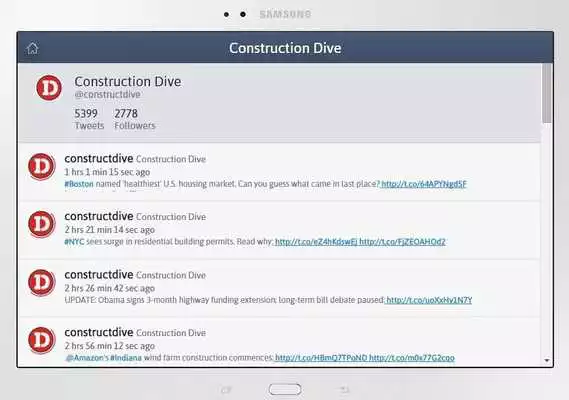Click the scrollbar thumb
The image size is (569, 400).
[547, 94]
